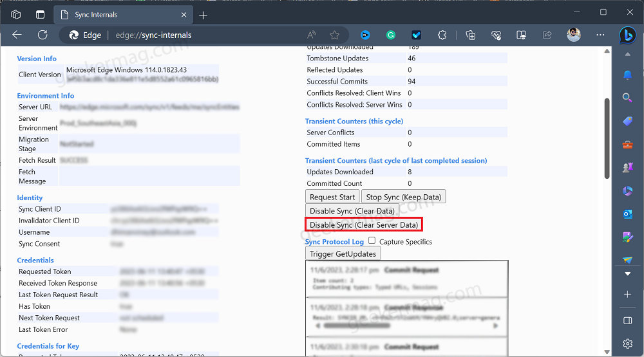Collapse sidebar apps with the up arrow
This screenshot has height=357, width=644.
(627, 54)
